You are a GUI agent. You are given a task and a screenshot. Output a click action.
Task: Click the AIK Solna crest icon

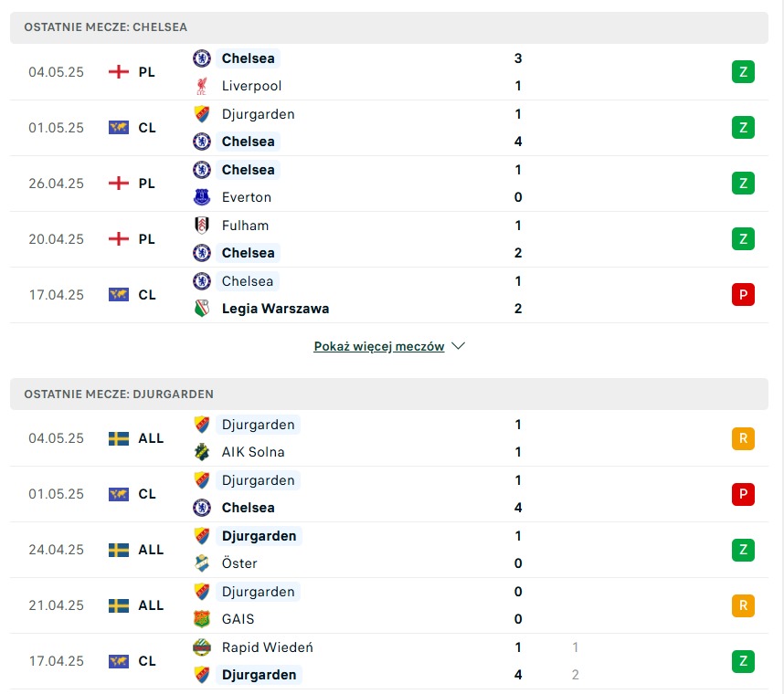pyautogui.click(x=202, y=452)
